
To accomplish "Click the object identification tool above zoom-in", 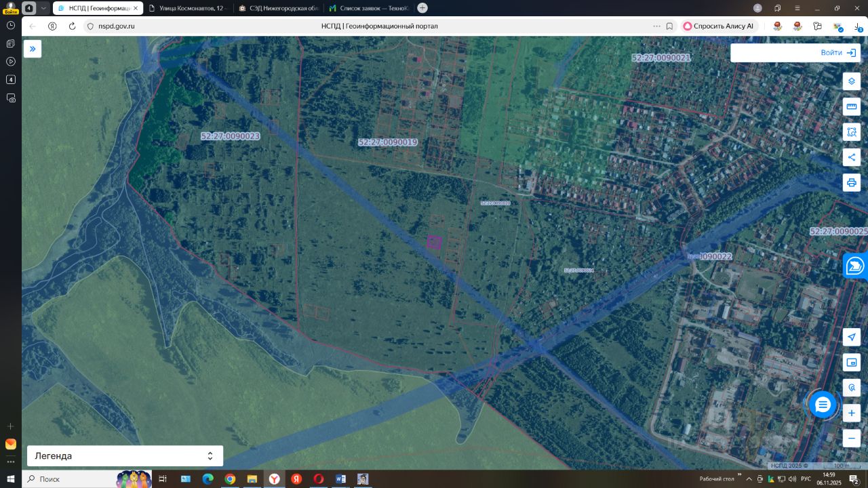I will (852, 388).
